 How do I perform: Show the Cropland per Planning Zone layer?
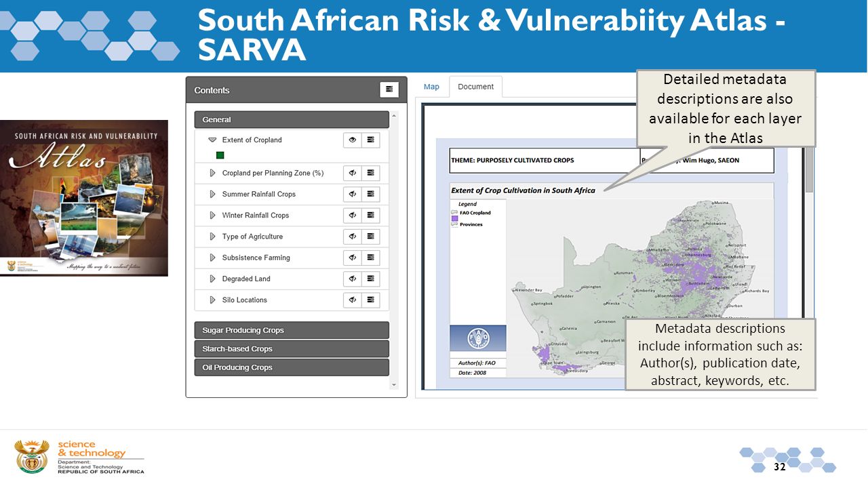[353, 173]
